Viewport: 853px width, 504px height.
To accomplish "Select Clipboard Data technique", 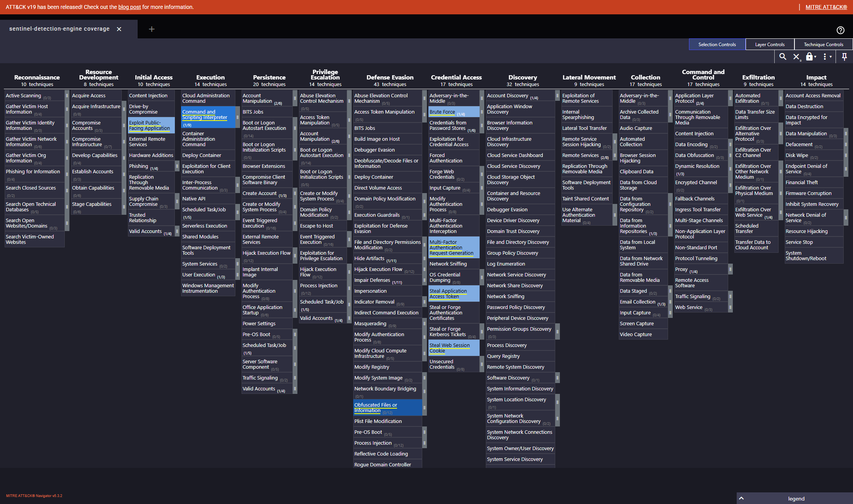I will tap(643, 171).
